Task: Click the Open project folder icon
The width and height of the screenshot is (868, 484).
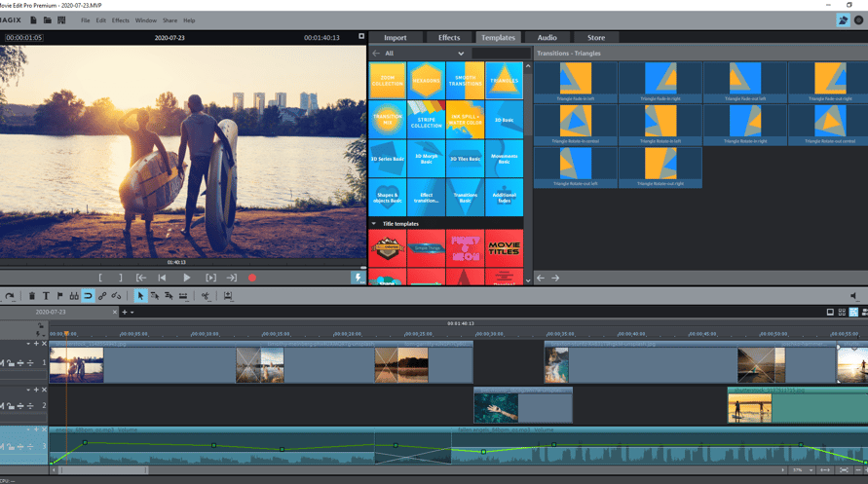Action: coord(48,20)
